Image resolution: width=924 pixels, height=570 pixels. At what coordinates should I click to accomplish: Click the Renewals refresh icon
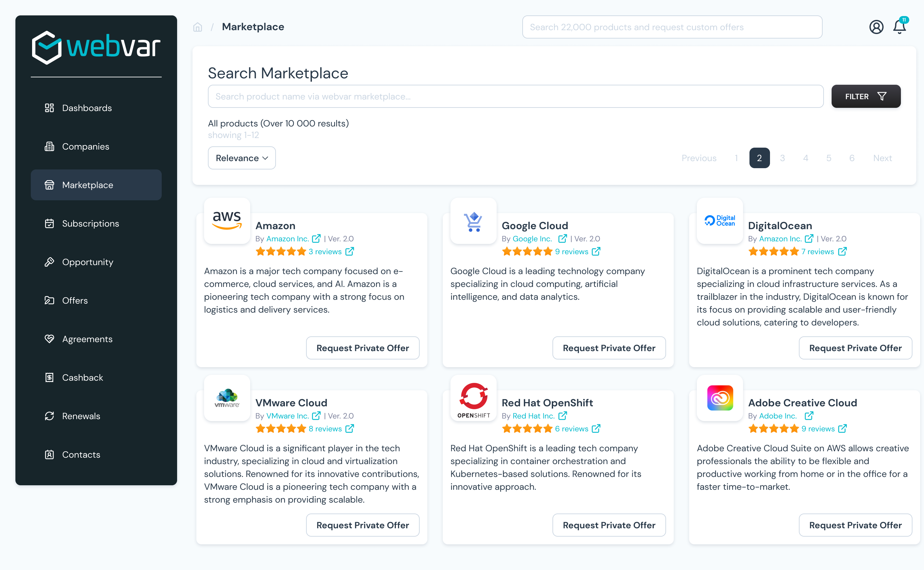point(49,416)
